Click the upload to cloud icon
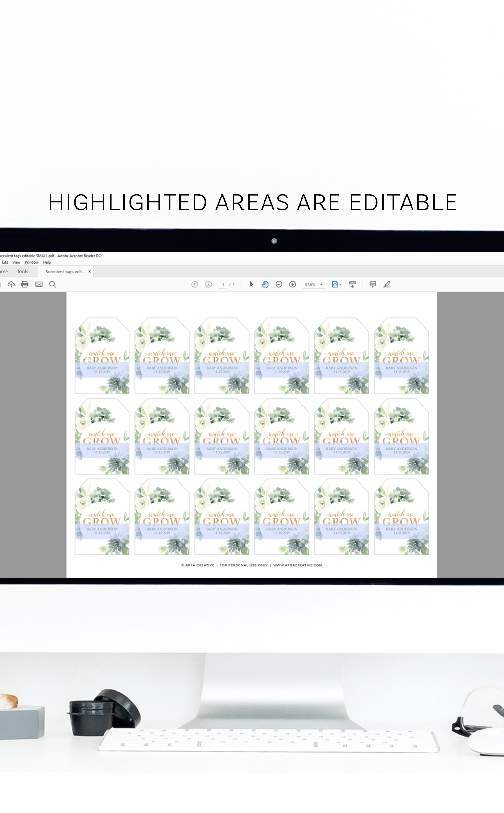 click(x=11, y=284)
